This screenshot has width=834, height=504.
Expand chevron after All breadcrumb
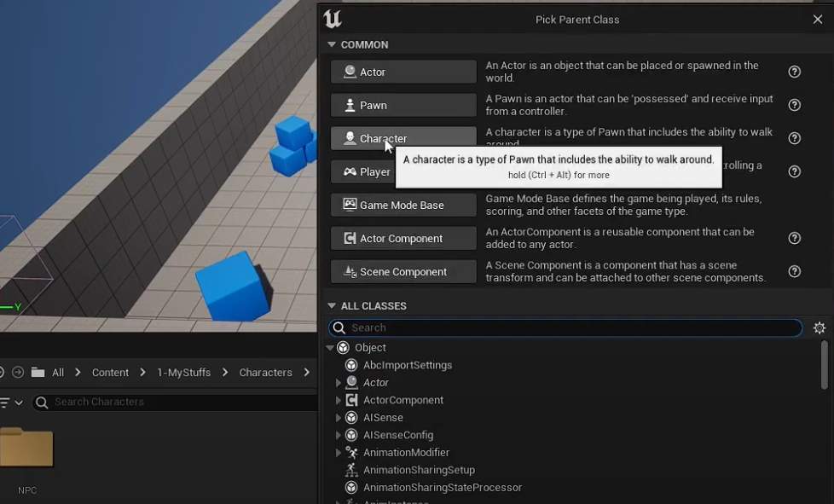coord(78,373)
